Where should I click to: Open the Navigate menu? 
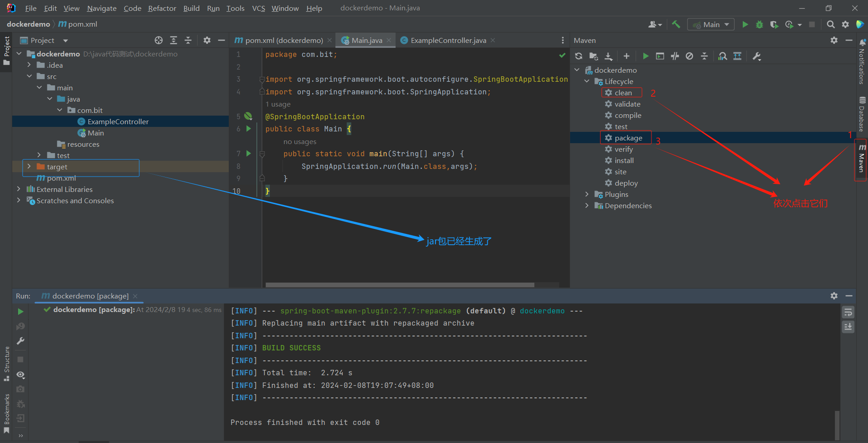coord(102,8)
